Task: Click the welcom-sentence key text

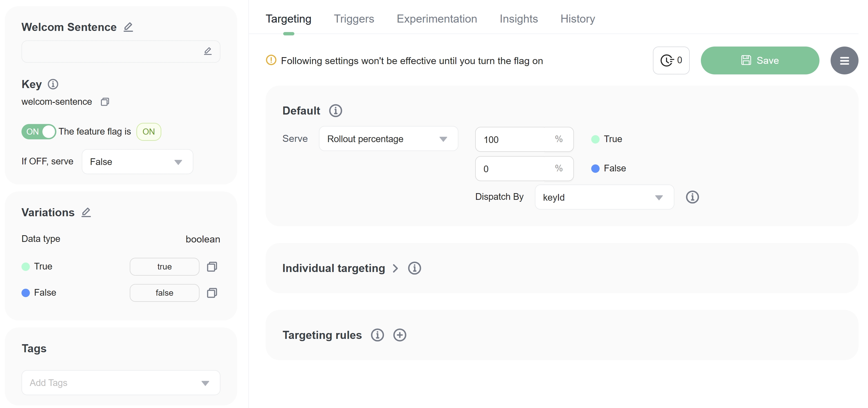Action: pos(57,102)
